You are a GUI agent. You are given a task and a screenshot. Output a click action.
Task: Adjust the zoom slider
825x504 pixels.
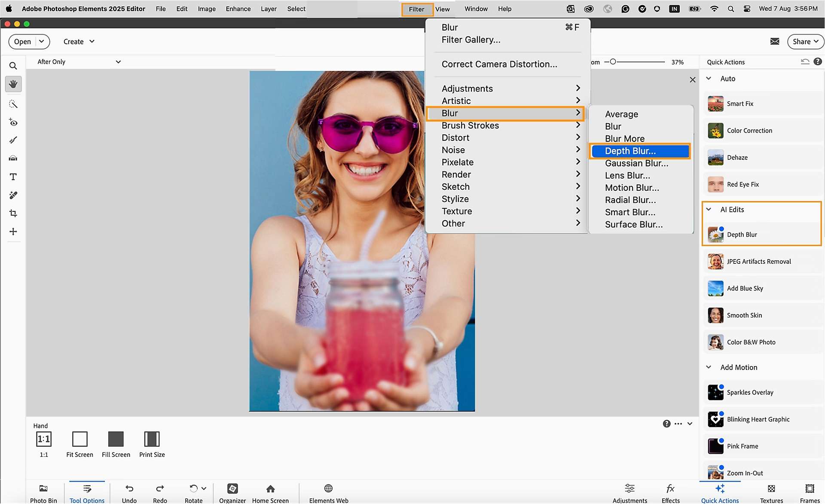613,62
